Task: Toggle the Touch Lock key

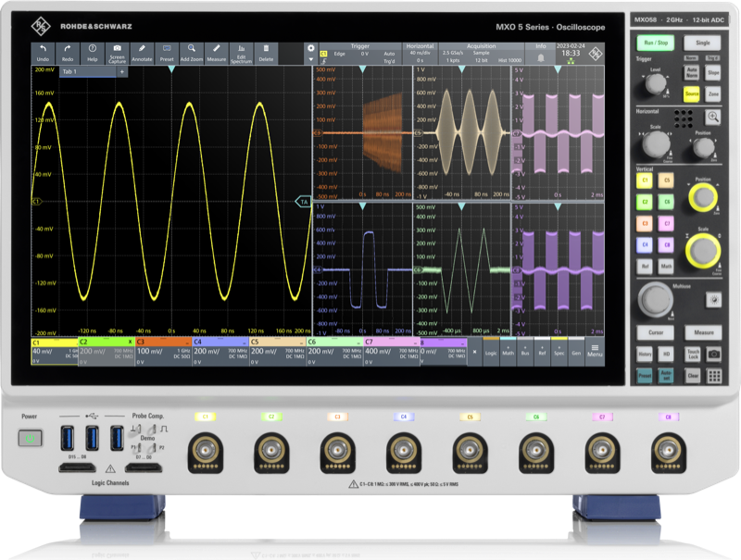Action: pyautogui.click(x=692, y=354)
